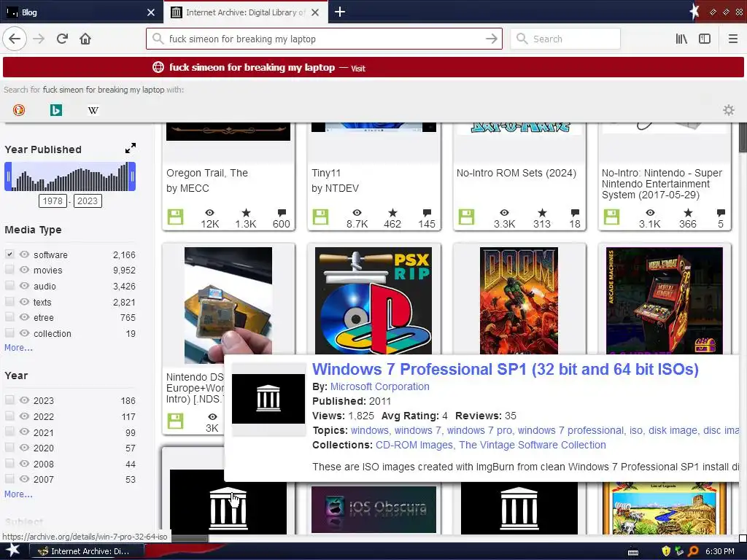Open CD-ROM Images collection link
Image resolution: width=747 pixels, height=560 pixels.
tap(414, 445)
